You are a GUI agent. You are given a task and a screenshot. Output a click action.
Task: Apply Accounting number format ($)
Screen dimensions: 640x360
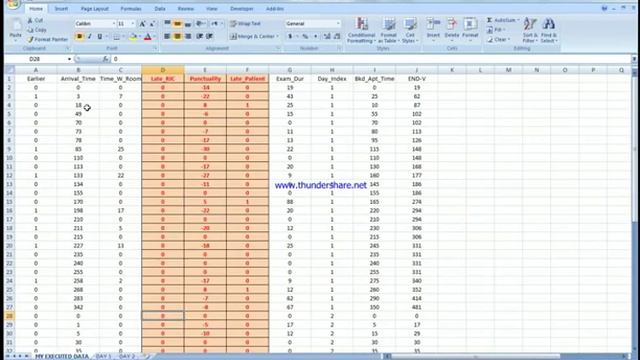290,37
